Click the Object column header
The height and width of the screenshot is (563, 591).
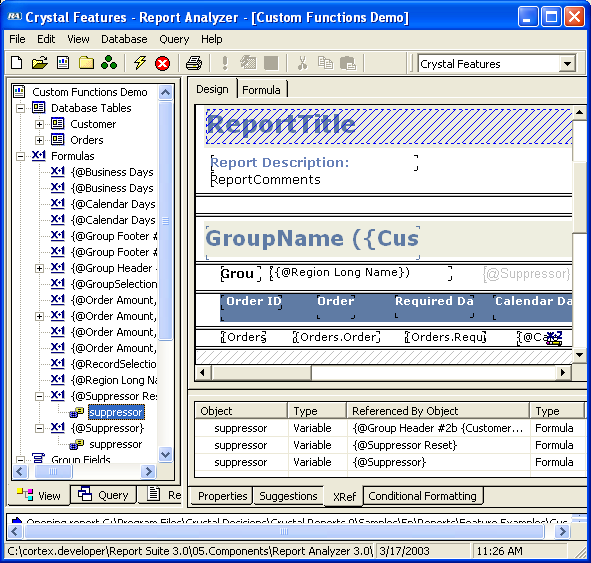tap(241, 411)
